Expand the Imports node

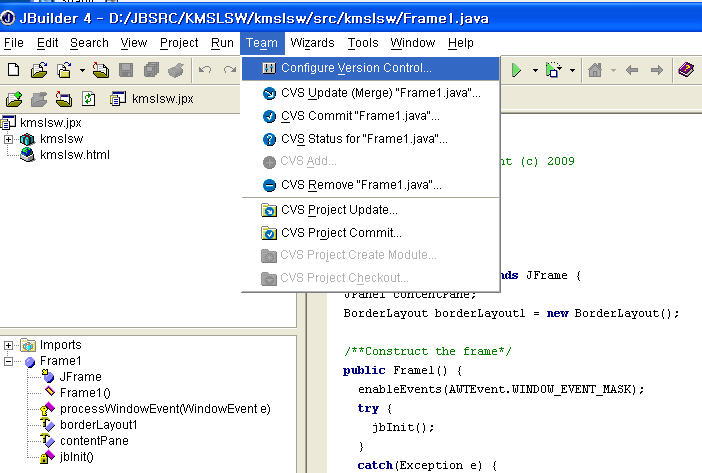pyautogui.click(x=9, y=345)
